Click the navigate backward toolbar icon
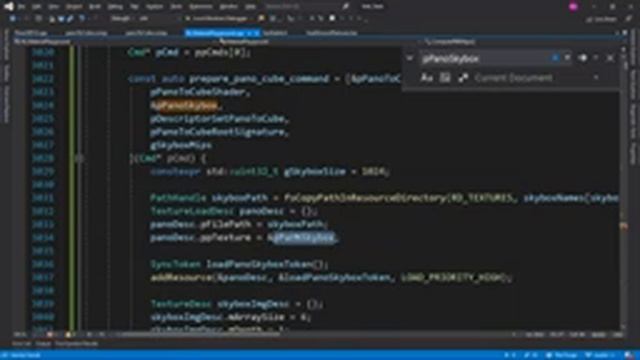640x360 pixels. tap(13, 19)
